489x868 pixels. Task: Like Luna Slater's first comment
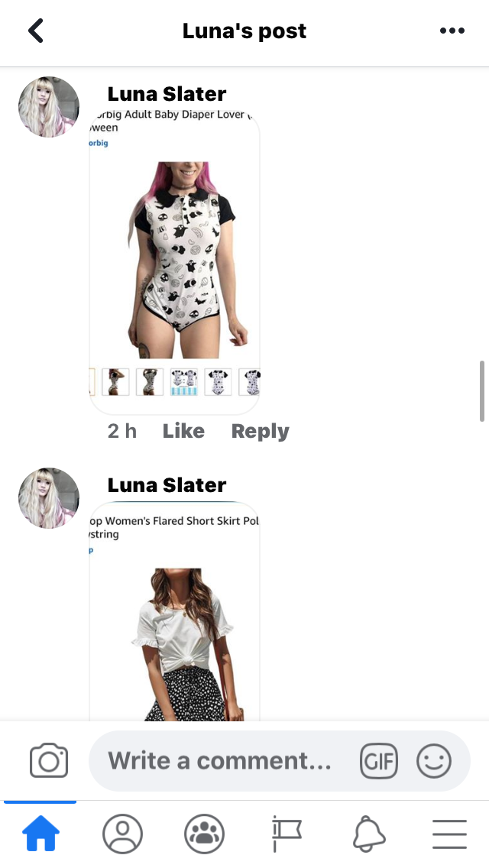coord(183,431)
